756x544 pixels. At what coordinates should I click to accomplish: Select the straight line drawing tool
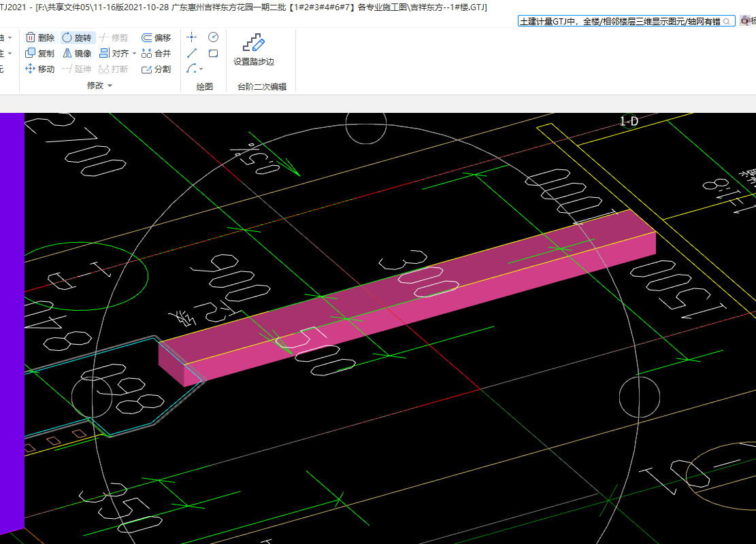tap(192, 53)
